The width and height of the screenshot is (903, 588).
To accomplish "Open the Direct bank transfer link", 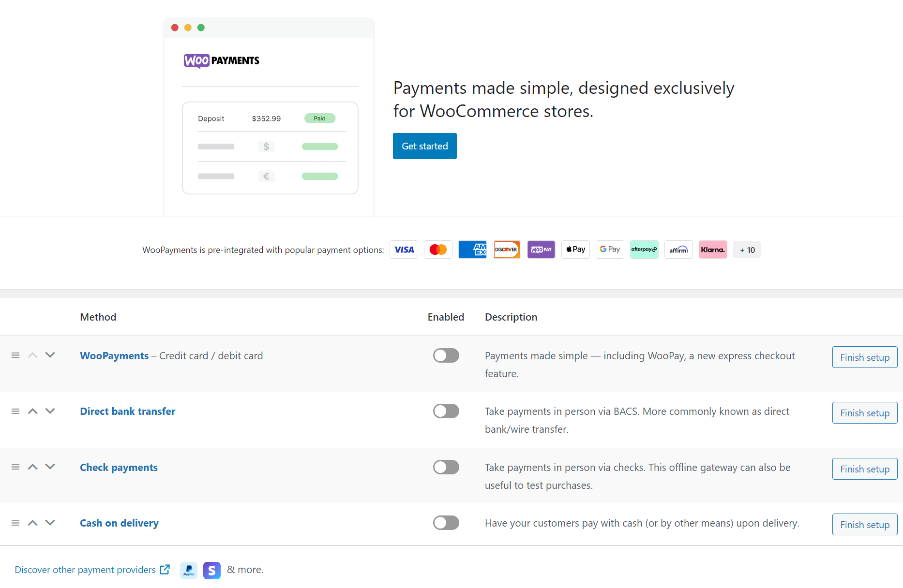I will pyautogui.click(x=128, y=412).
